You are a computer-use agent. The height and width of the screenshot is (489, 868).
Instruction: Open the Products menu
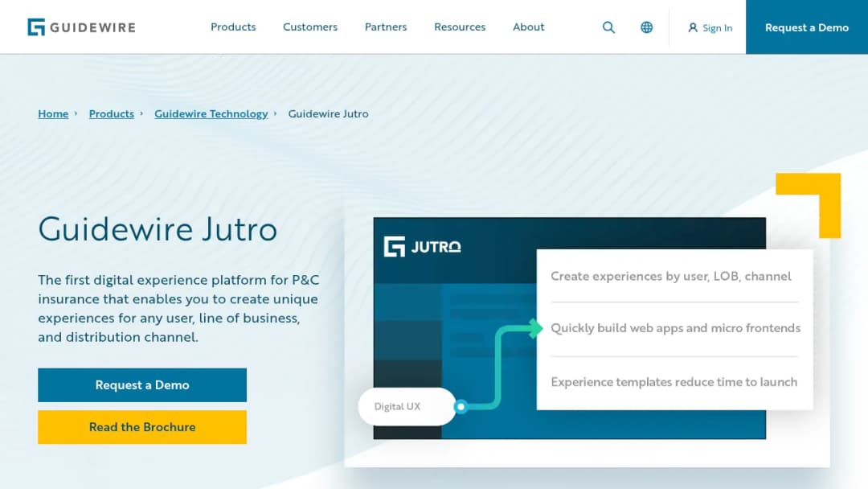(x=233, y=27)
